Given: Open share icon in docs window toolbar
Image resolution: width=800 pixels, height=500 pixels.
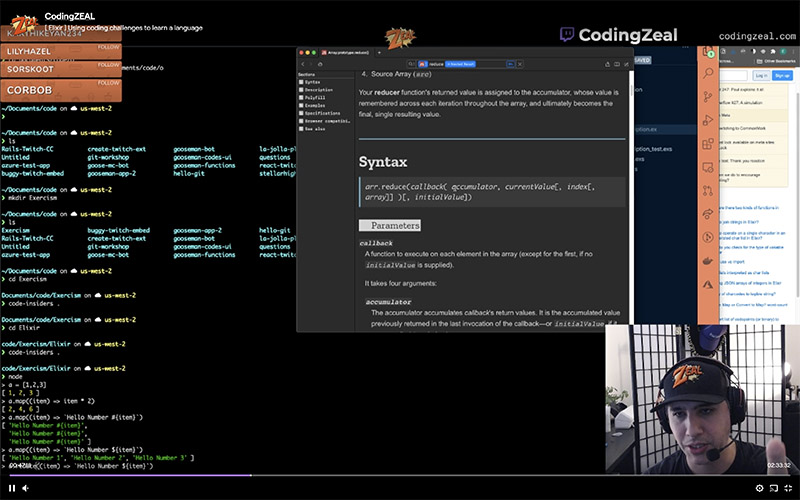Looking at the screenshot, I should [x=608, y=64].
